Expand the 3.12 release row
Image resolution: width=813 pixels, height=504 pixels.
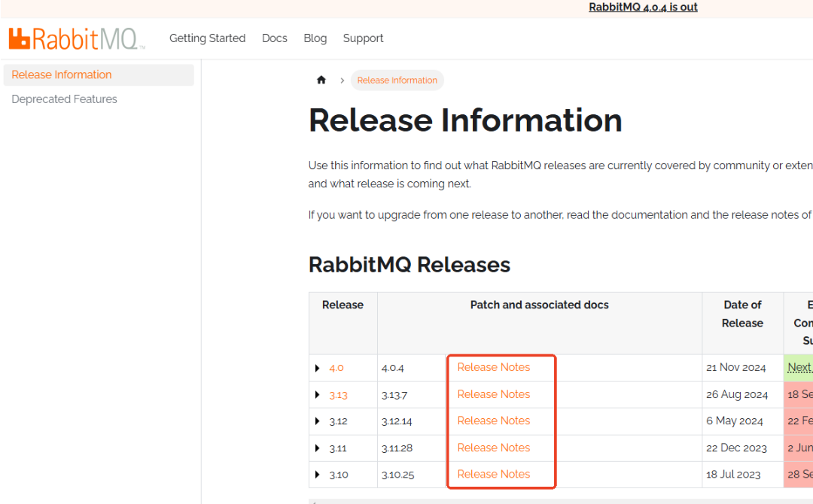click(318, 421)
